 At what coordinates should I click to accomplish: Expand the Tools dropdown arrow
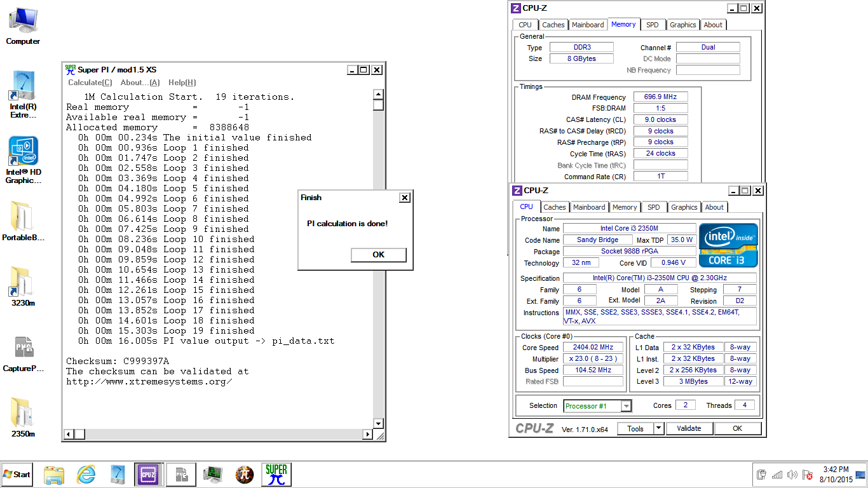[x=658, y=429]
